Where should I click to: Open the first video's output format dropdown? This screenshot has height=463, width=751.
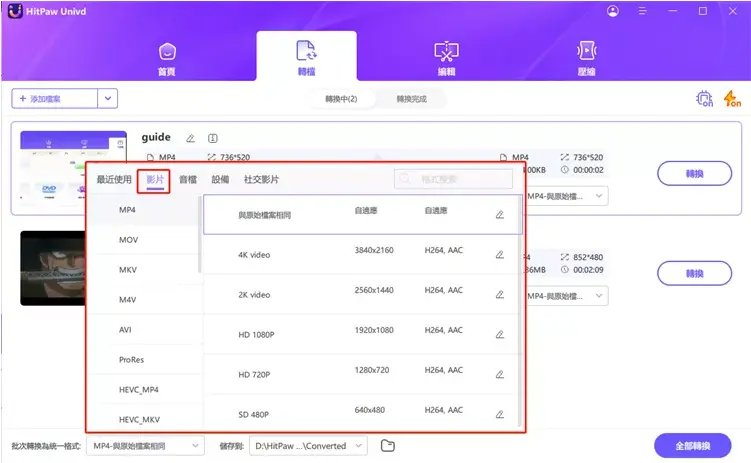[x=600, y=196]
